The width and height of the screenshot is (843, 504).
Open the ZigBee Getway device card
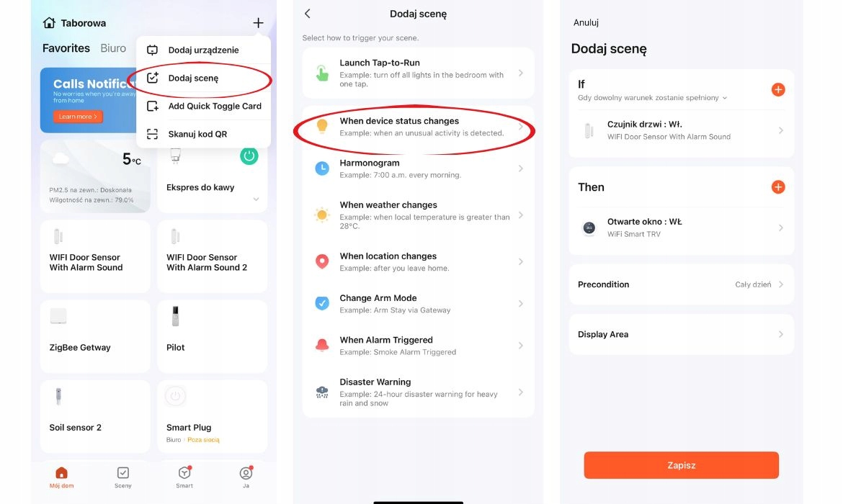[x=95, y=336]
